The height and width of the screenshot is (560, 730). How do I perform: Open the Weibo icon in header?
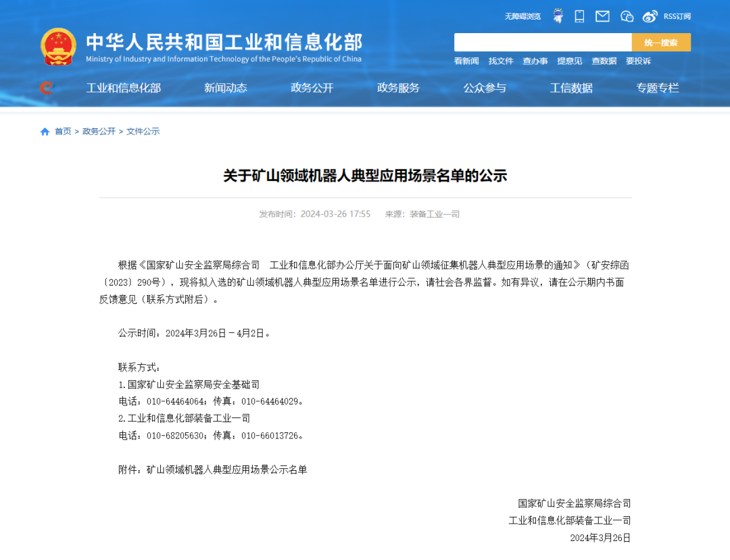650,16
